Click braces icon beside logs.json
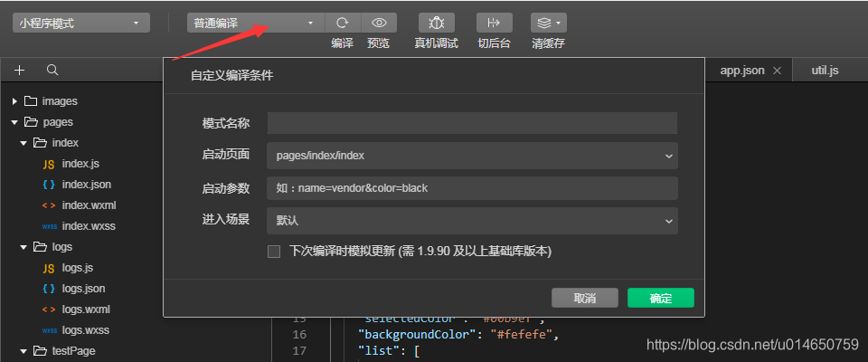Viewport: 868px width, 362px height. coord(49,289)
